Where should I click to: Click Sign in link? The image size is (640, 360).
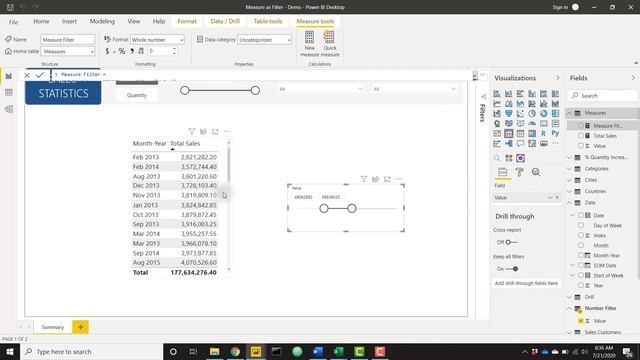560,7
